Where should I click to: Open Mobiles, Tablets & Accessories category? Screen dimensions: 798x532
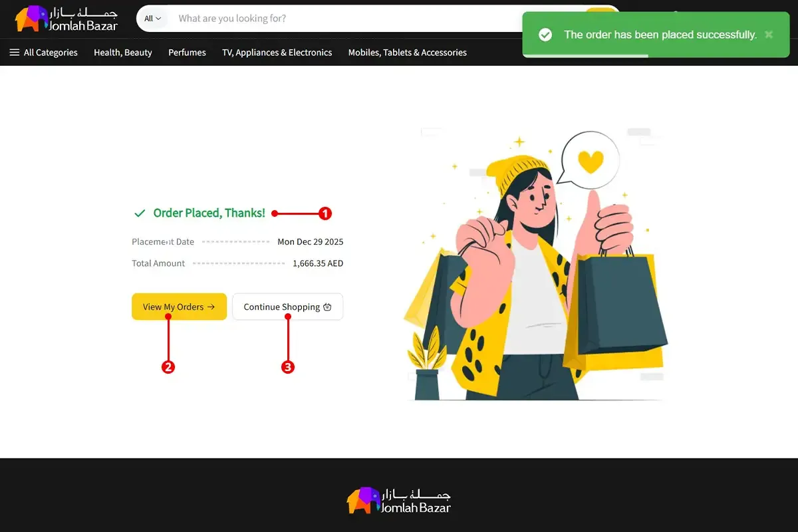[408, 53]
